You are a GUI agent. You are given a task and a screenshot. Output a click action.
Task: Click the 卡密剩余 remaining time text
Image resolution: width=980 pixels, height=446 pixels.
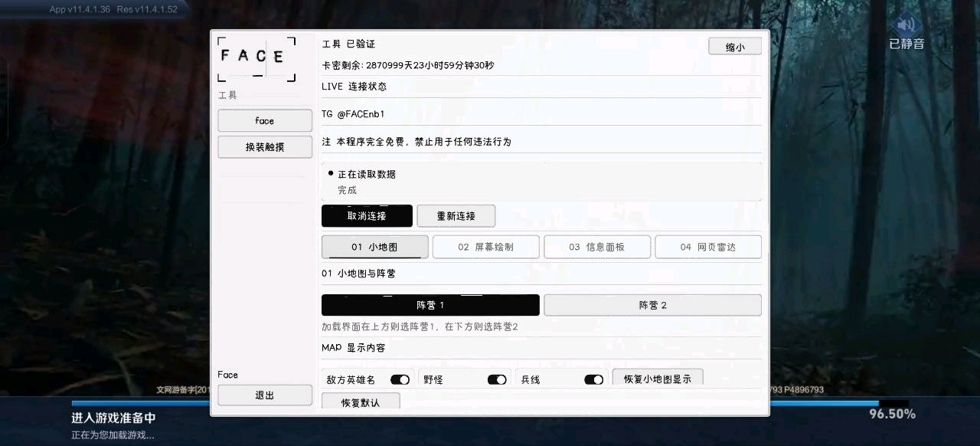(x=408, y=65)
